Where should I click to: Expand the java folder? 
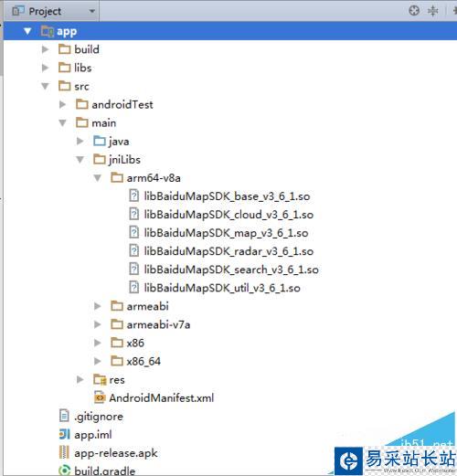(80, 141)
